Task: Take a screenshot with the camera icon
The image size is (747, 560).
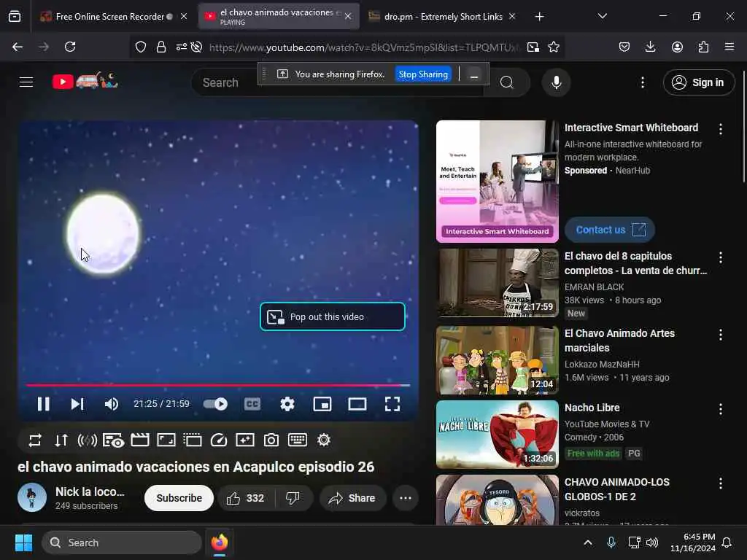Action: pos(271,440)
